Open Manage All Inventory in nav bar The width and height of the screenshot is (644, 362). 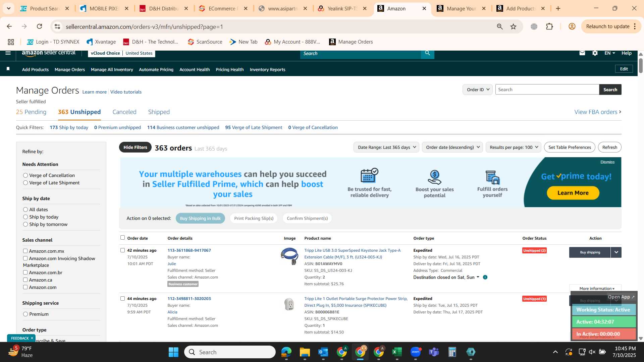[x=112, y=69]
